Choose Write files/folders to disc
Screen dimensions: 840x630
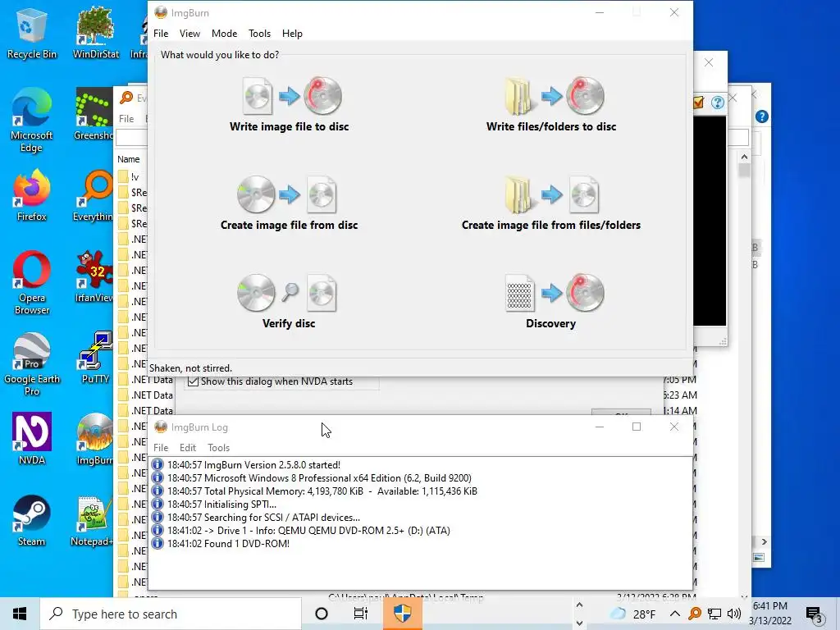551,104
